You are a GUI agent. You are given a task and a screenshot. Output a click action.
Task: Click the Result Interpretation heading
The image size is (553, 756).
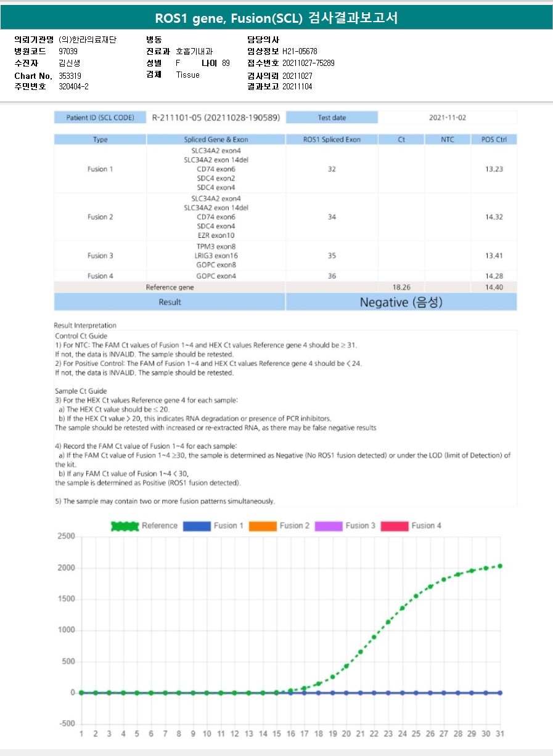[x=85, y=325]
